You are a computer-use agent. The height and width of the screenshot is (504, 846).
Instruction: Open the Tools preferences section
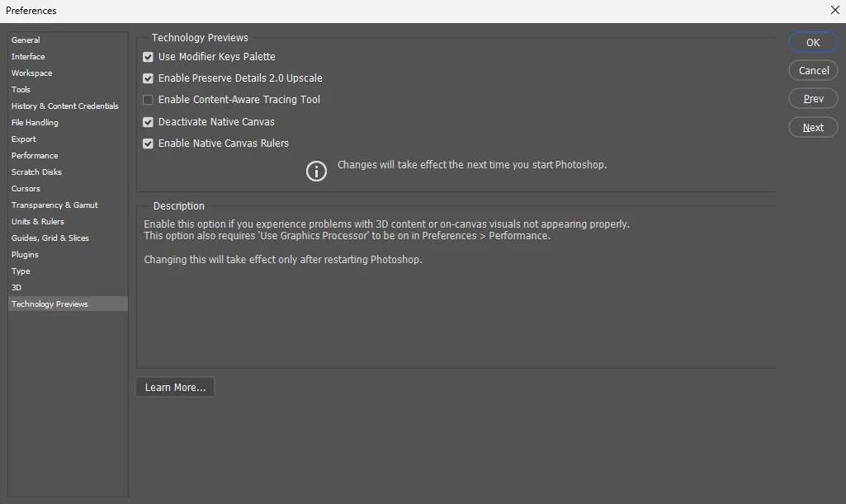tap(68, 89)
